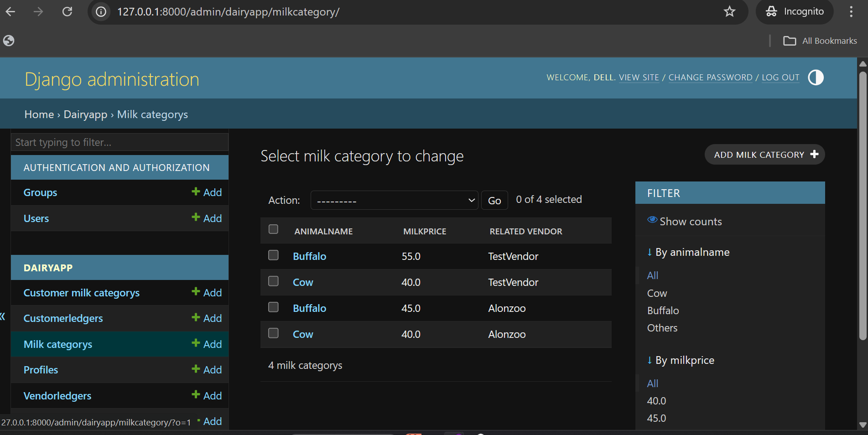Collapse the sidebar with the chevron icon

point(2,316)
